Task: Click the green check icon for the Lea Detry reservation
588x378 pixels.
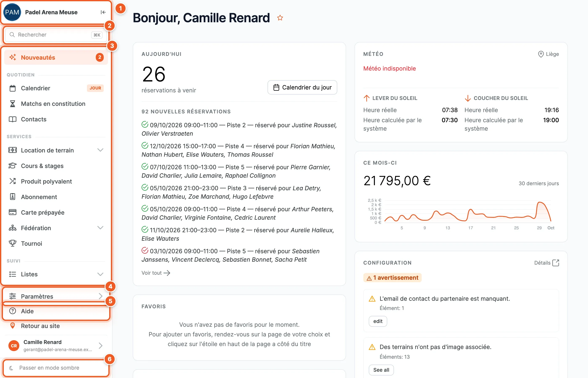Action: tap(145, 188)
